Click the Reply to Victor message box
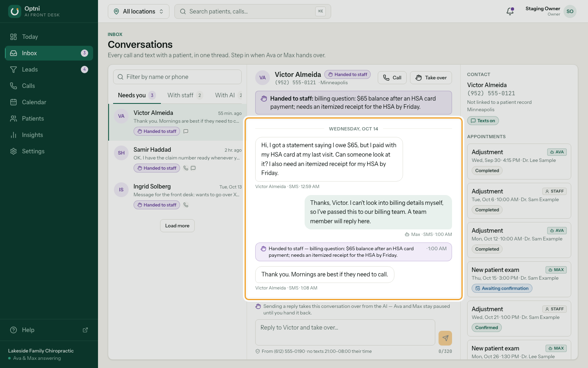The height and width of the screenshot is (368, 588). pos(345,332)
